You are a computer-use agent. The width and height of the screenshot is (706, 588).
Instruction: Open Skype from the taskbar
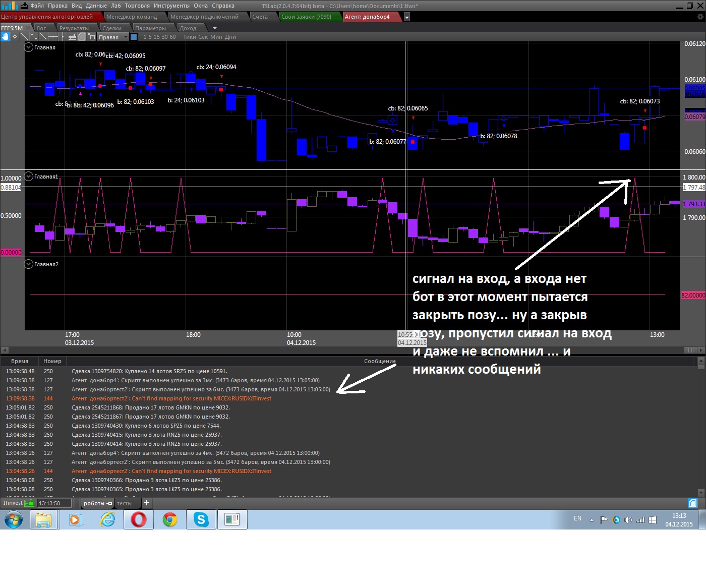(201, 519)
